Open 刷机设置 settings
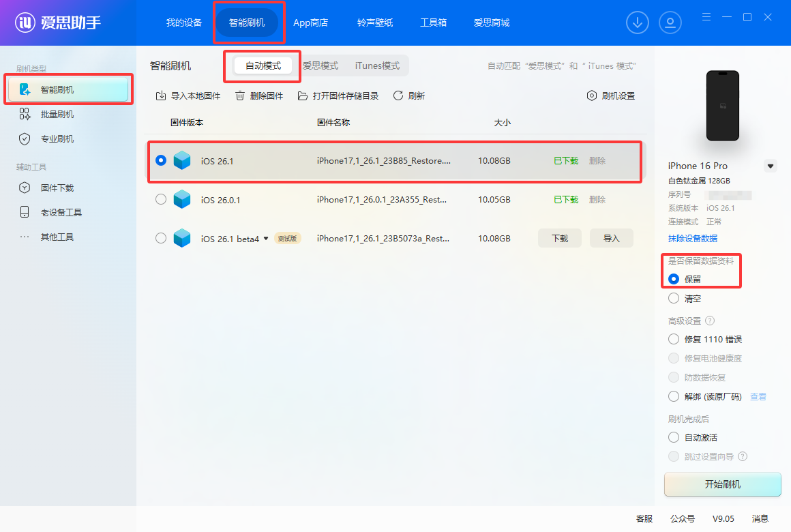791x532 pixels. click(611, 95)
